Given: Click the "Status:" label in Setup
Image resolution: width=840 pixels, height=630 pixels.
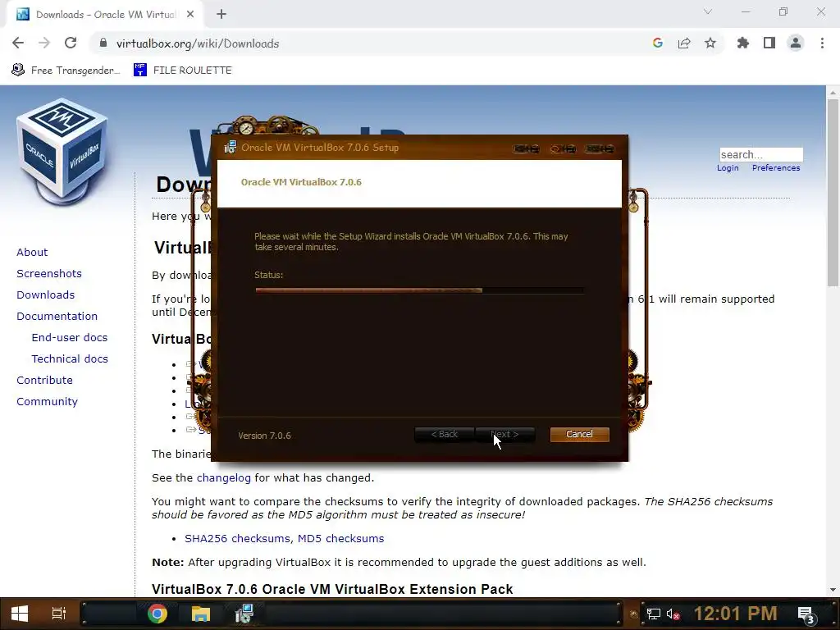Looking at the screenshot, I should [x=269, y=275].
